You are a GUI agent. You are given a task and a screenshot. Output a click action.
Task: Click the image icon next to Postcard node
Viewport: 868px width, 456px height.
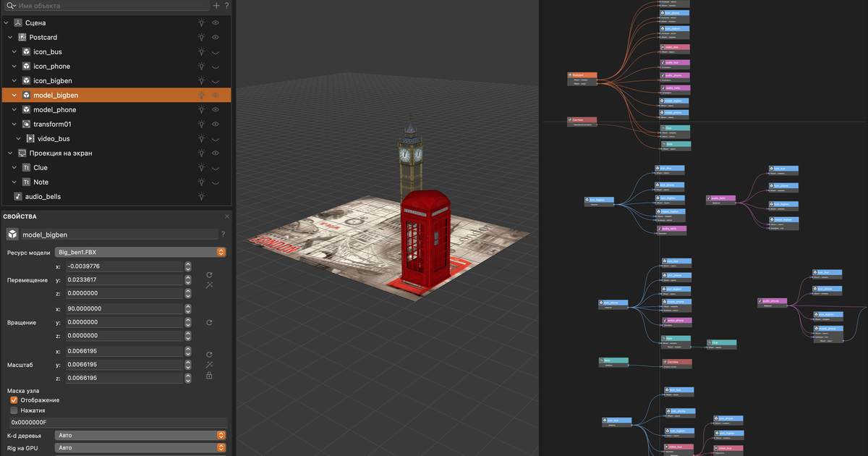(22, 37)
